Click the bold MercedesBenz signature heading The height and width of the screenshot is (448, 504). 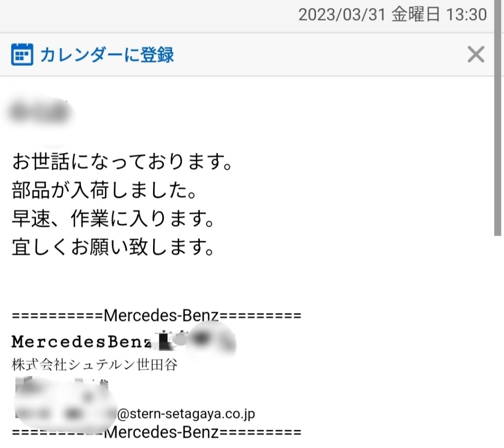pos(82,341)
